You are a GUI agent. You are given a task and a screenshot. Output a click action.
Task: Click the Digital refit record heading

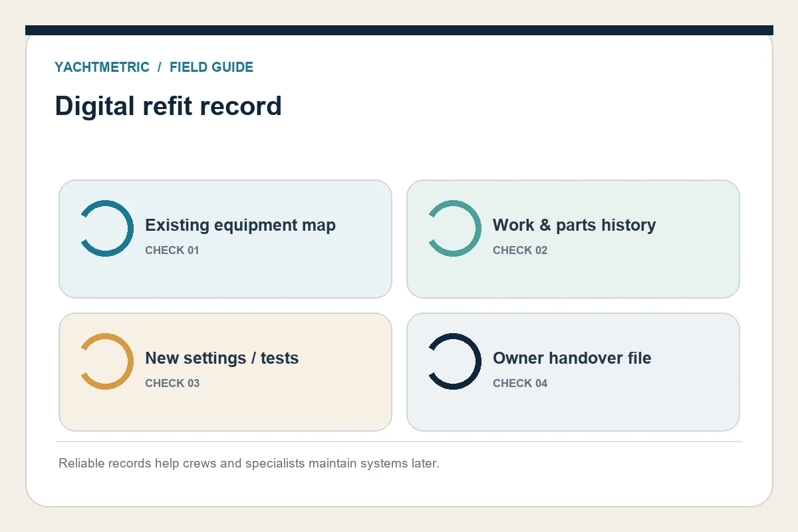(168, 106)
